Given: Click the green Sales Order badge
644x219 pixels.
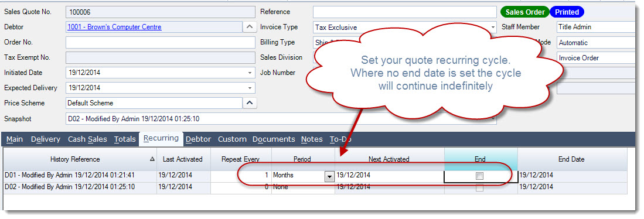Looking at the screenshot, I should click(x=525, y=12).
